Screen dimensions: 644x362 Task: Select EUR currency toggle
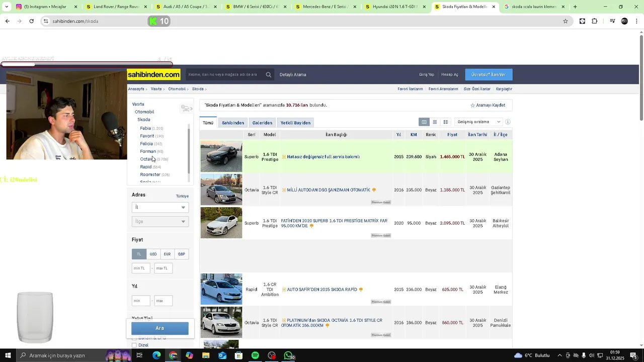point(167,254)
